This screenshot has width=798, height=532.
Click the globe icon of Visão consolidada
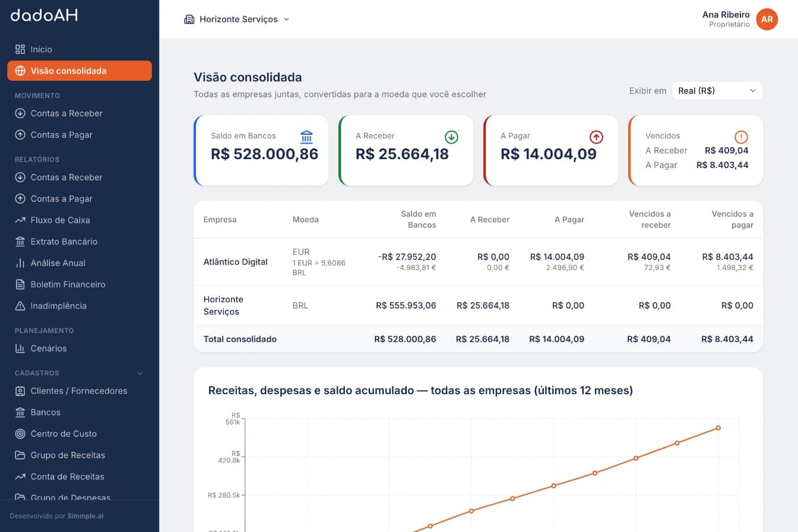pyautogui.click(x=20, y=71)
